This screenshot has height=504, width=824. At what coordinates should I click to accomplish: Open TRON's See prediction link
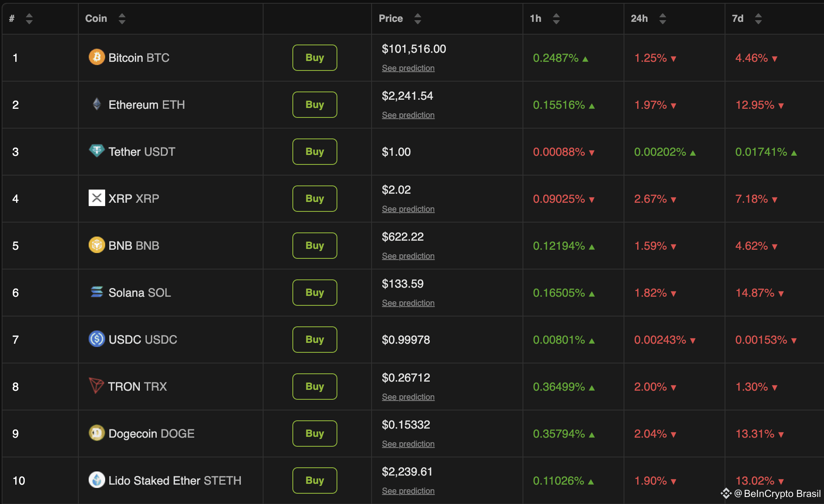(408, 397)
